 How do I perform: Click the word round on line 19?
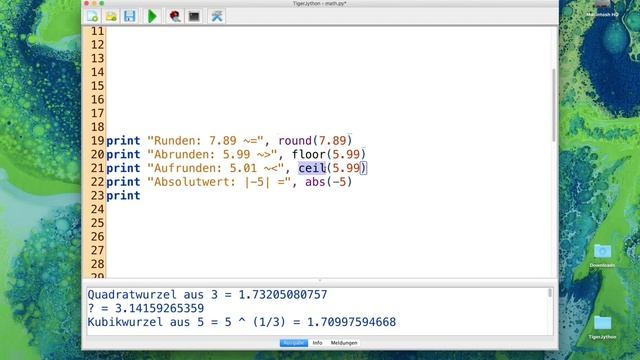coord(295,141)
